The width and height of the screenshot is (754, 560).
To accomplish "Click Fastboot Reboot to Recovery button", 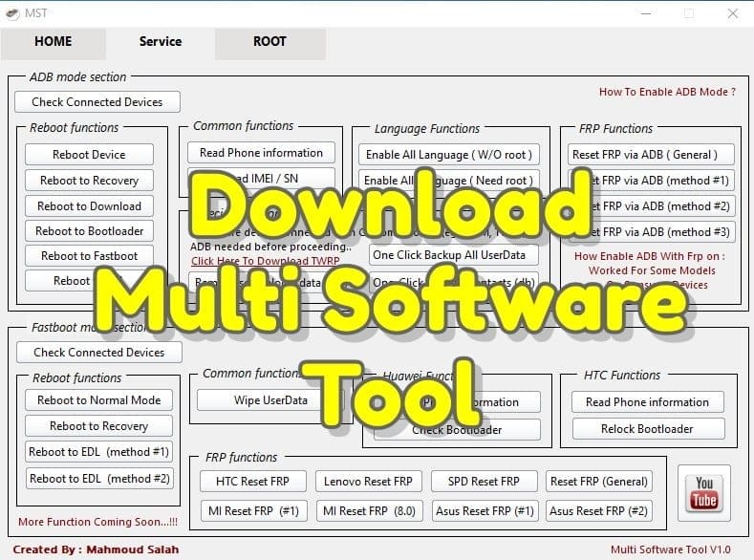I will click(x=99, y=426).
